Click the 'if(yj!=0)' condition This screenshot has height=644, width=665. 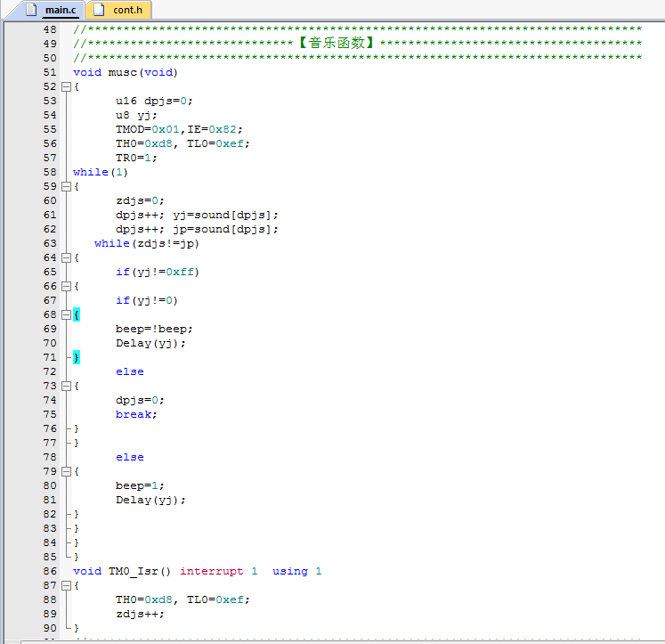pyautogui.click(x=147, y=300)
